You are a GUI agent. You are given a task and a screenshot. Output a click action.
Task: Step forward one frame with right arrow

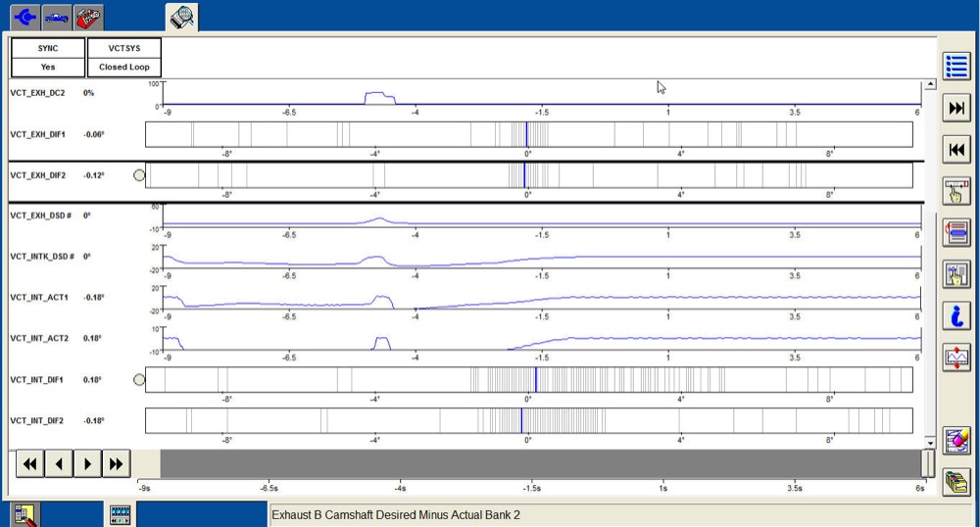pyautogui.click(x=88, y=463)
